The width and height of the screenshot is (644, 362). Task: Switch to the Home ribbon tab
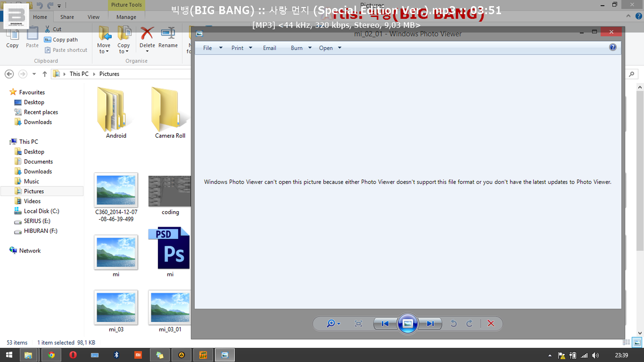click(x=40, y=17)
